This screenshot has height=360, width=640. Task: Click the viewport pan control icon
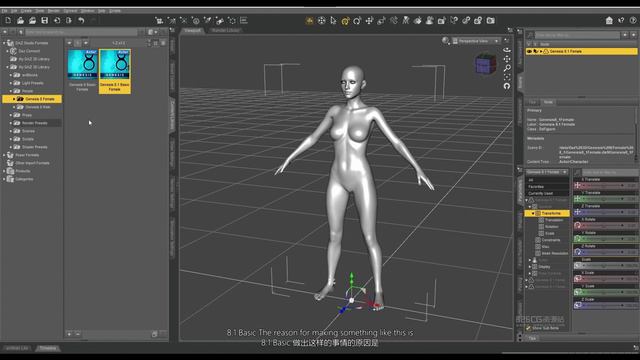(x=507, y=59)
